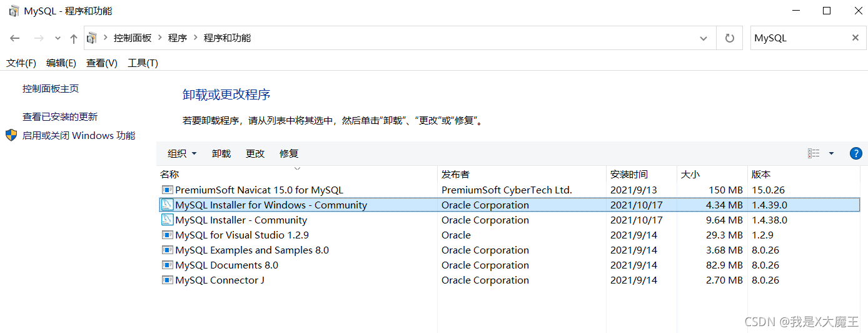Go up one level arrow

(74, 38)
